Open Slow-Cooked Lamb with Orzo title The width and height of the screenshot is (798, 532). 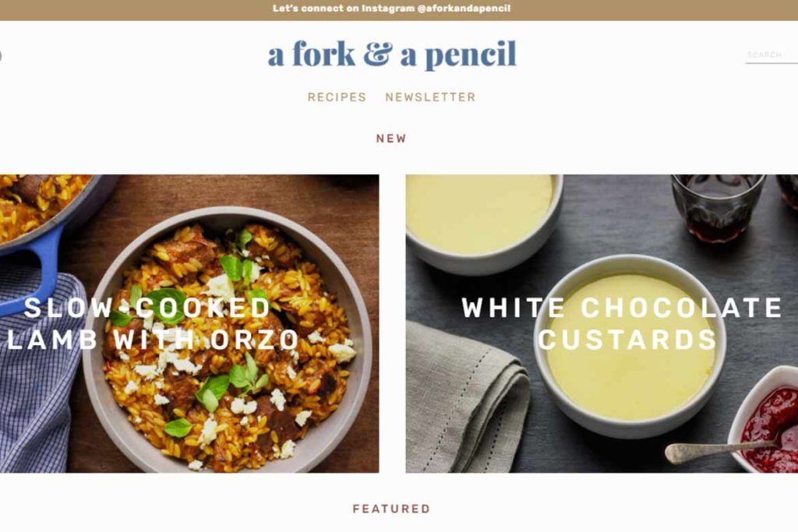[153, 323]
